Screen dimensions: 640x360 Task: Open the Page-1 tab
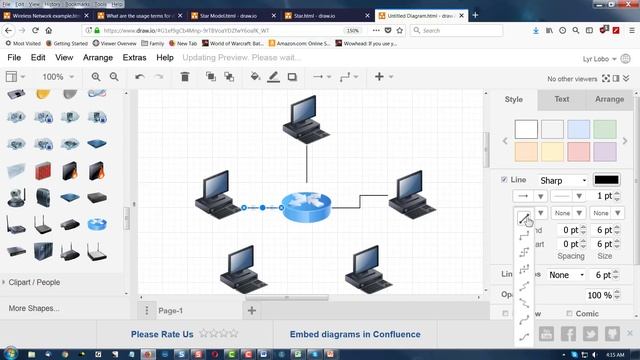coord(171,311)
